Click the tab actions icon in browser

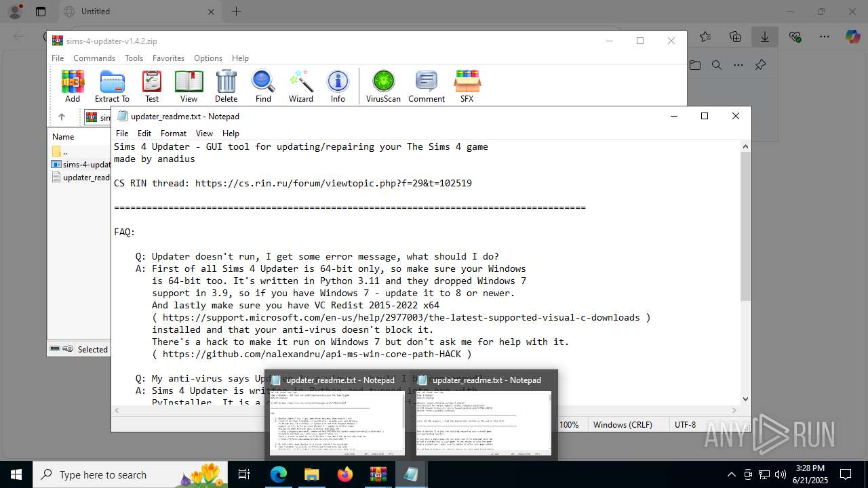[41, 12]
